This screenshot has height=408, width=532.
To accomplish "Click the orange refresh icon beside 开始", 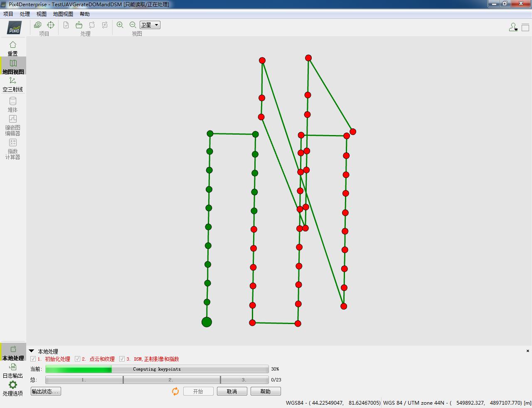I will (x=175, y=391).
